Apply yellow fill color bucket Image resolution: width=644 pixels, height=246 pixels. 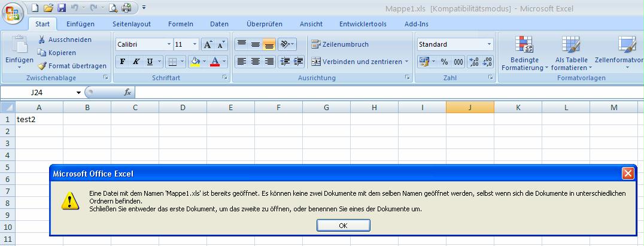coord(196,62)
